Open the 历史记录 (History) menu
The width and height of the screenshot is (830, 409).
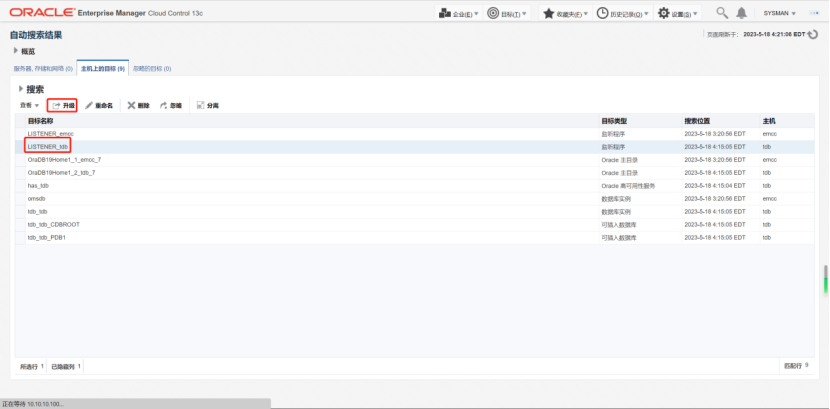tap(622, 13)
